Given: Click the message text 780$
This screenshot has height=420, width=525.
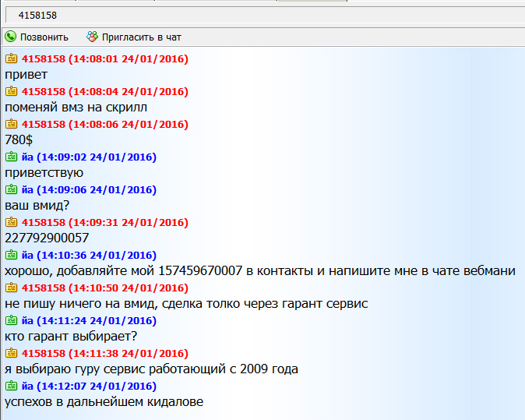Looking at the screenshot, I should (19, 140).
